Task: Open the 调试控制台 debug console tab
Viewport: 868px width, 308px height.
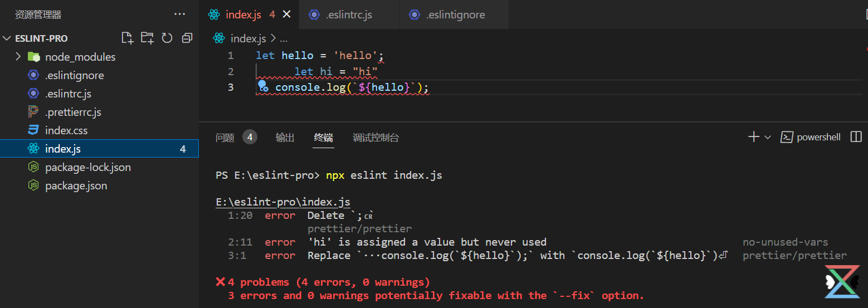Action: pyautogui.click(x=376, y=138)
